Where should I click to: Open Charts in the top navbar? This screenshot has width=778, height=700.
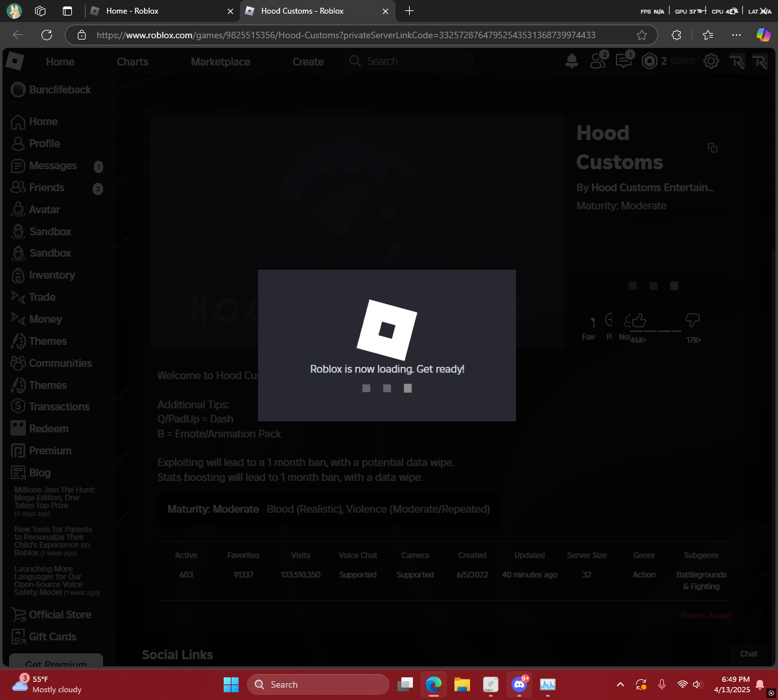pyautogui.click(x=132, y=62)
